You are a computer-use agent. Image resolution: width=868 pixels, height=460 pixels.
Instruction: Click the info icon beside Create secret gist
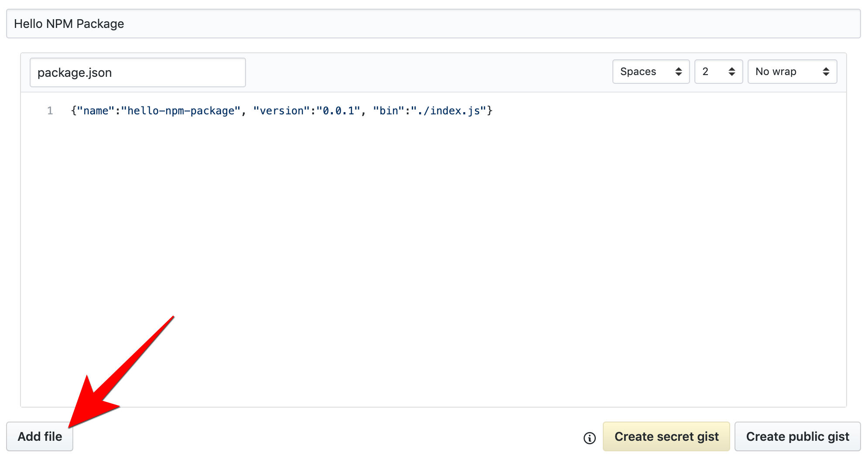[590, 436]
